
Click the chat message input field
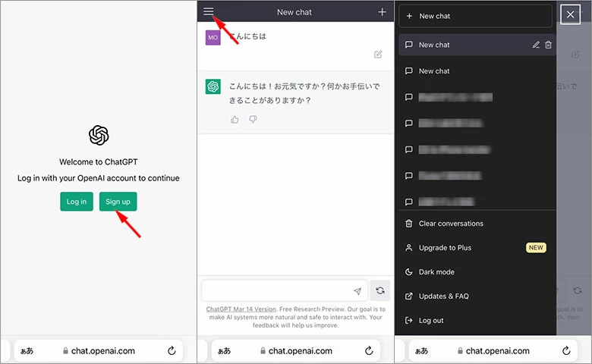[x=277, y=290]
